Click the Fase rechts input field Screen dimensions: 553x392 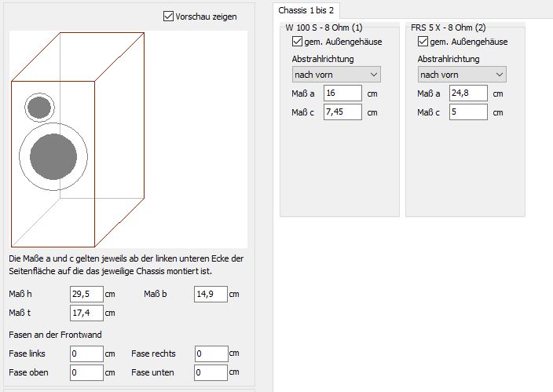[x=211, y=354]
